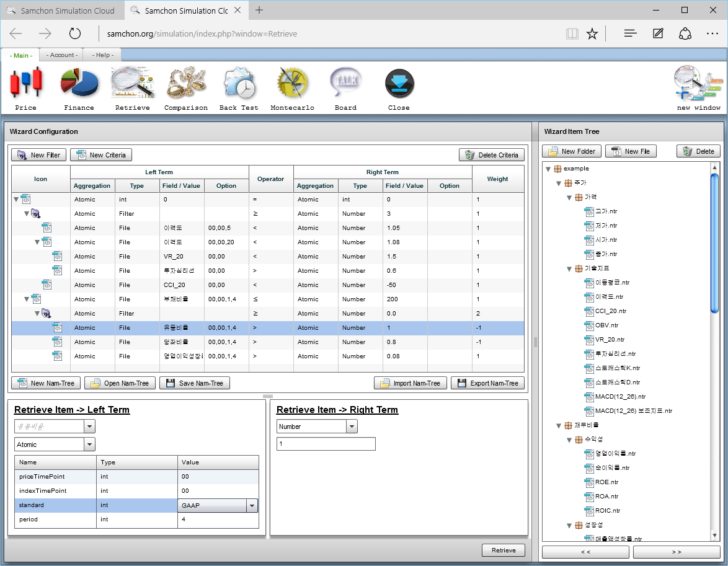Select the ROE.ntr file in tree
The width and height of the screenshot is (728, 566).
click(x=606, y=482)
